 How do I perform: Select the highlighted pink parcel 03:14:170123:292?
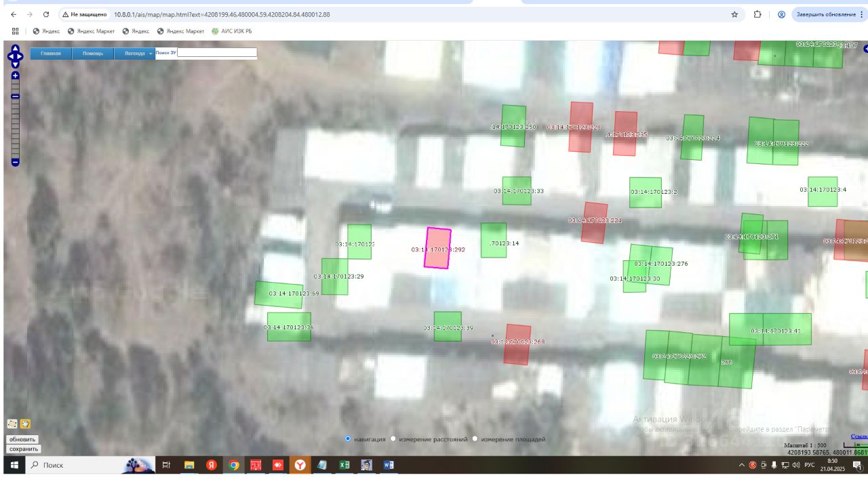coord(437,248)
